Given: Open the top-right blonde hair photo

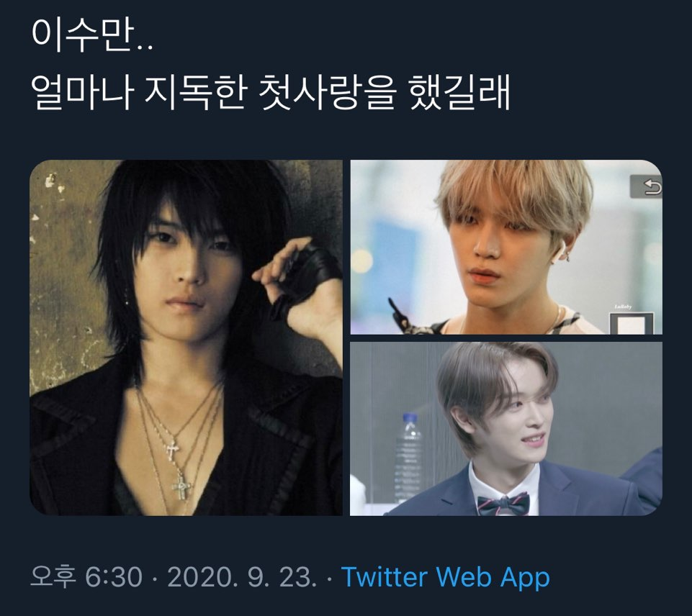Looking at the screenshot, I should pos(506,247).
